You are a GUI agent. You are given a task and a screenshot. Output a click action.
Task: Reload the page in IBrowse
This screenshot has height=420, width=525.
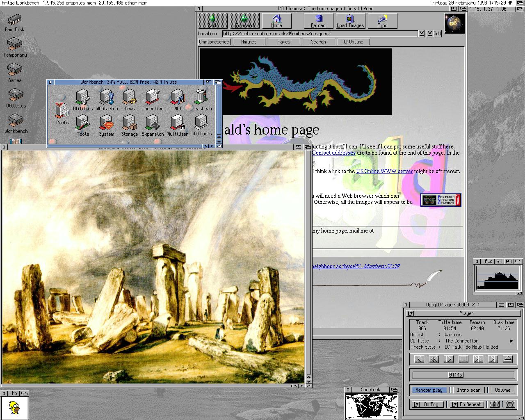(318, 21)
